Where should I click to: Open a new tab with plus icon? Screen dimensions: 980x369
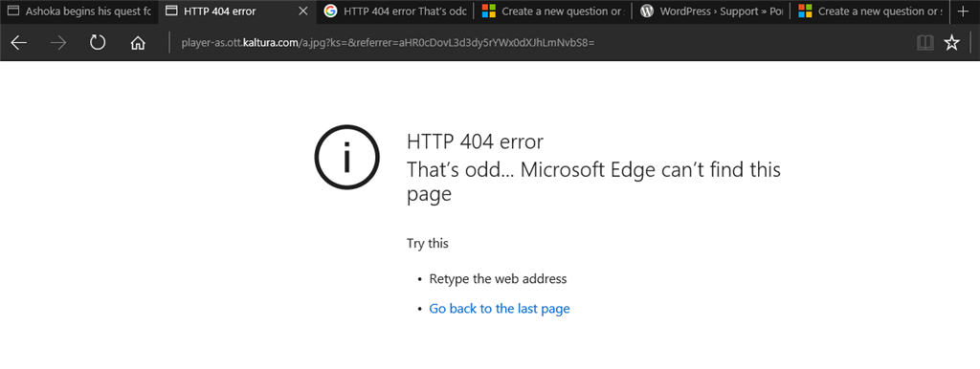pyautogui.click(x=963, y=11)
